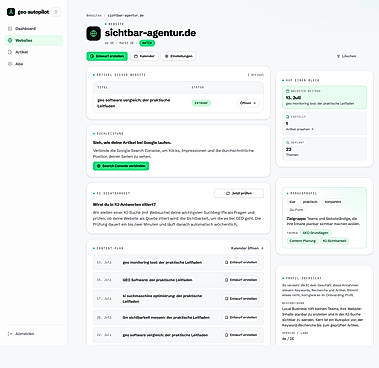The image size is (379, 368).
Task: Click topic title ki suchmaschine optimierung
Action: pos(162,299)
